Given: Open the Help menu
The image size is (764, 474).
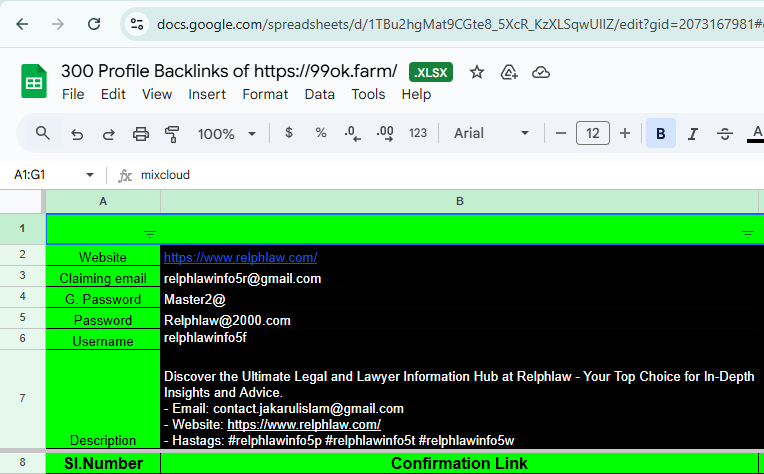Looking at the screenshot, I should pyautogui.click(x=416, y=94).
